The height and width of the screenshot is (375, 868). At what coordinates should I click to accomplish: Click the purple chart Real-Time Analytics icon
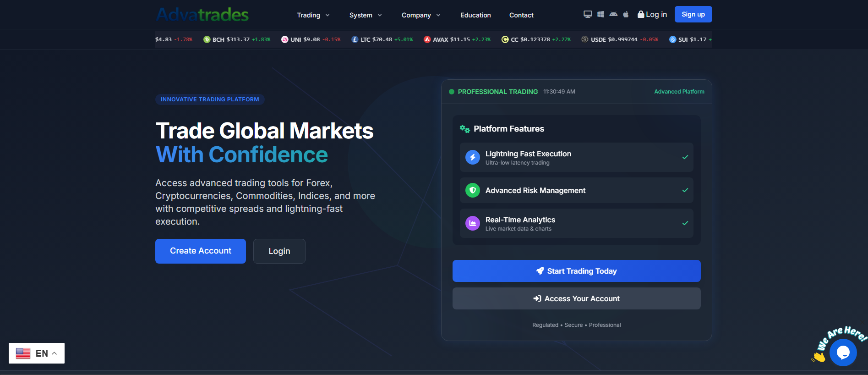pyautogui.click(x=473, y=223)
